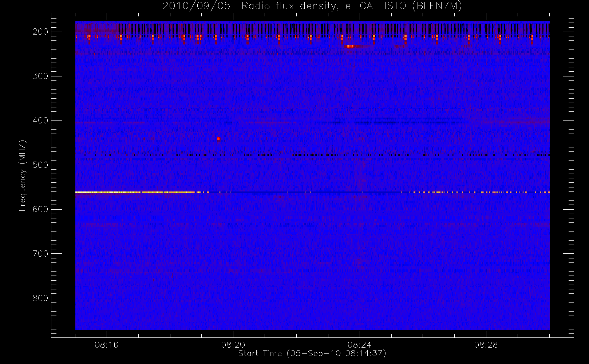Click the 200 frequency tick label
This screenshot has width=589, height=364.
pyautogui.click(x=40, y=32)
